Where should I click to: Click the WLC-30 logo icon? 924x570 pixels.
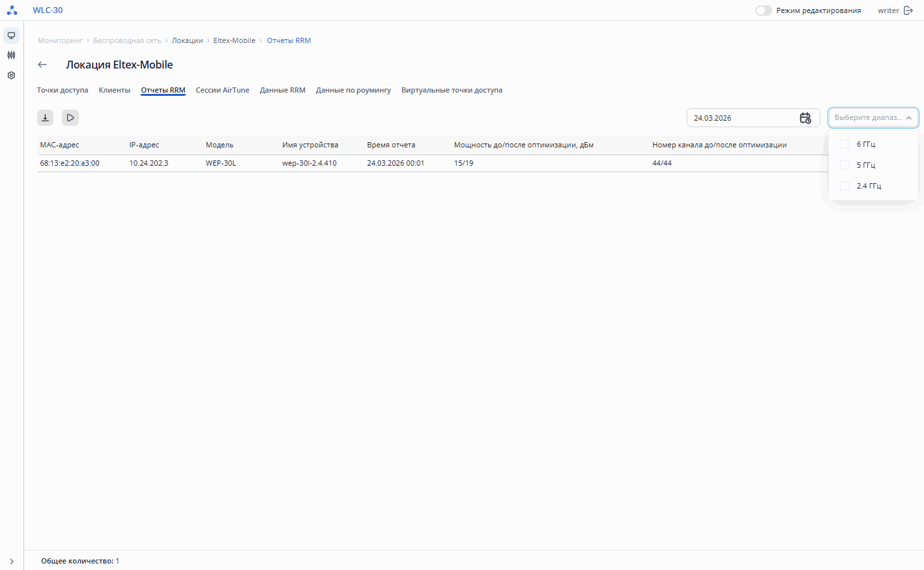12,10
